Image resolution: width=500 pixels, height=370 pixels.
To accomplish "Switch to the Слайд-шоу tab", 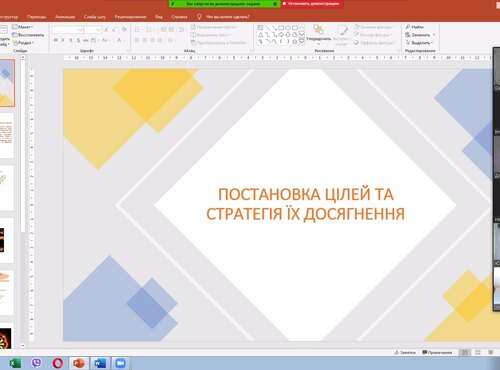I will (95, 17).
